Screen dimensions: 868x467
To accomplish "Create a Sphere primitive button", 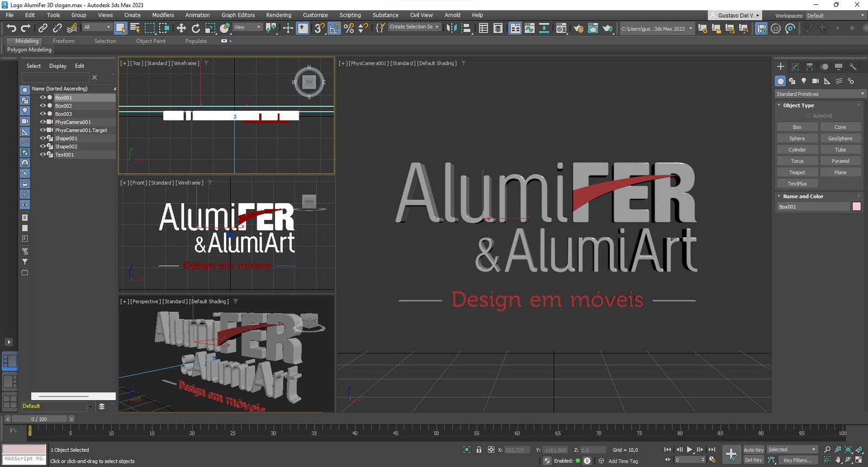I will coord(797,138).
